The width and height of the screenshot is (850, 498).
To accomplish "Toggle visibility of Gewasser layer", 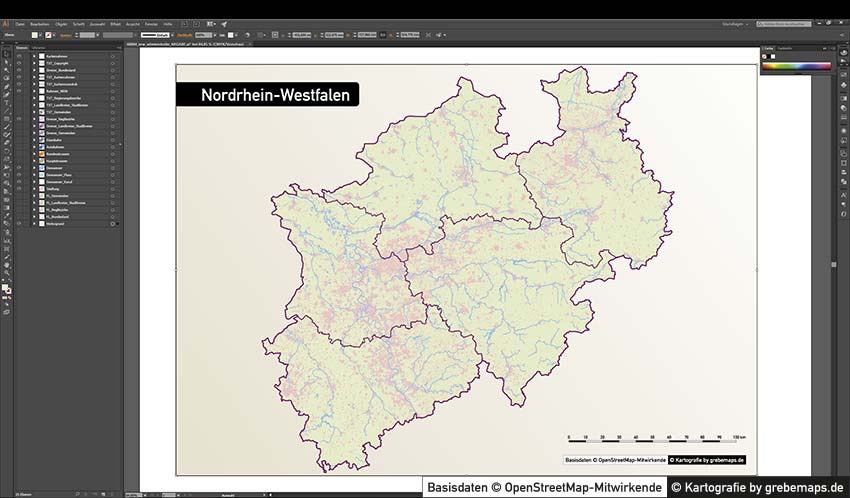I will 19,167.
